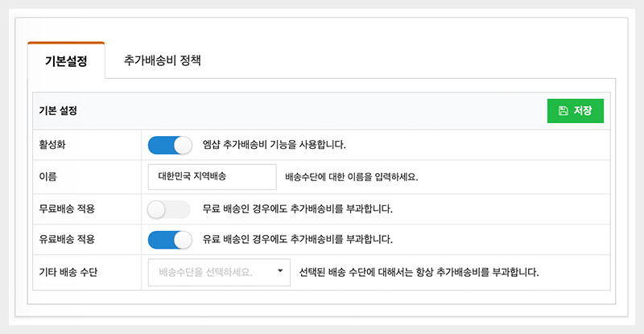This screenshot has width=644, height=334.
Task: Click the 선택된 배송 수단 description text
Action: coord(418,272)
